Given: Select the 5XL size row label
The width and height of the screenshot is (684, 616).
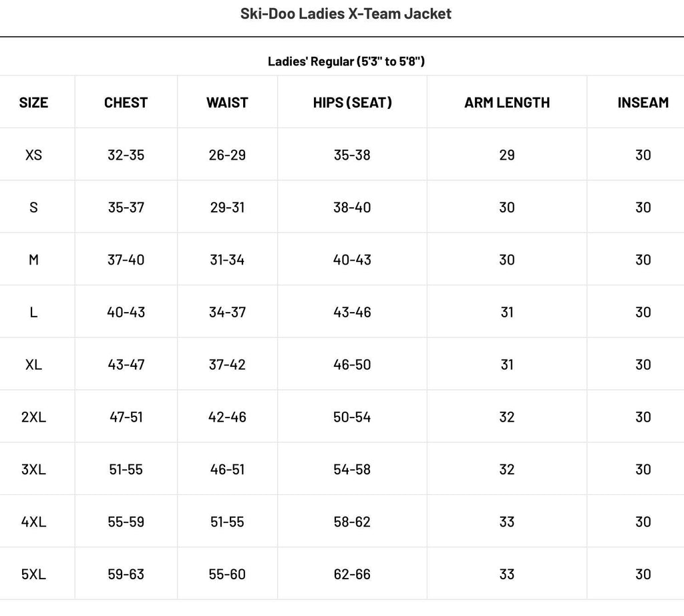Looking at the screenshot, I should point(33,575).
